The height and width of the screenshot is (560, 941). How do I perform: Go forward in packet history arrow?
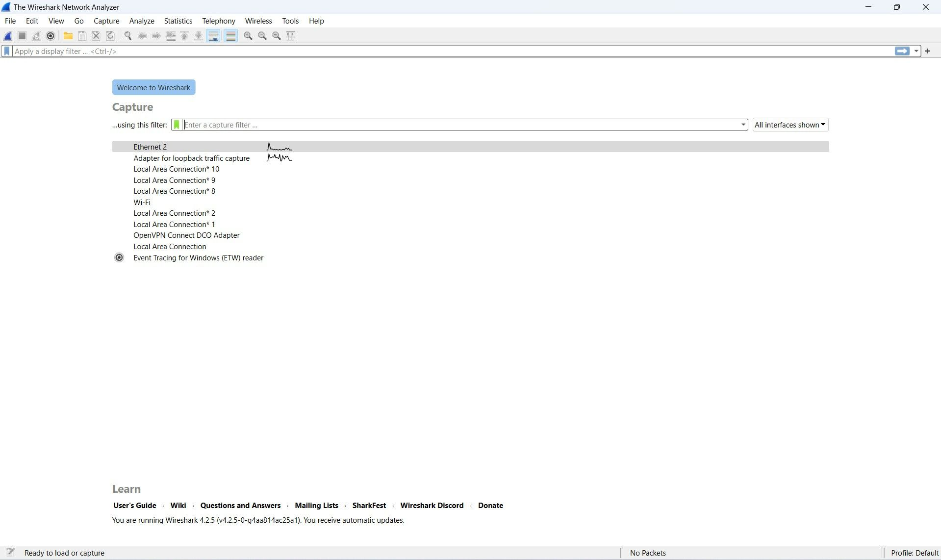(156, 36)
